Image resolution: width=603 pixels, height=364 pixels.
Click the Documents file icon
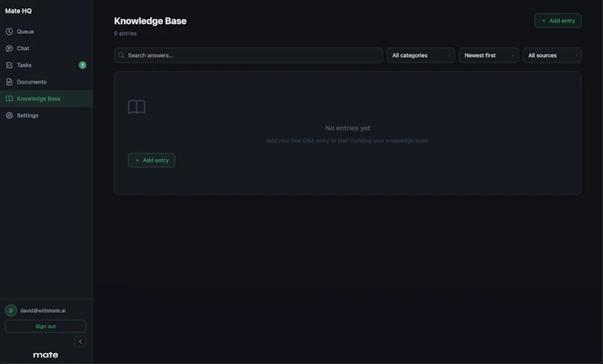click(x=9, y=82)
